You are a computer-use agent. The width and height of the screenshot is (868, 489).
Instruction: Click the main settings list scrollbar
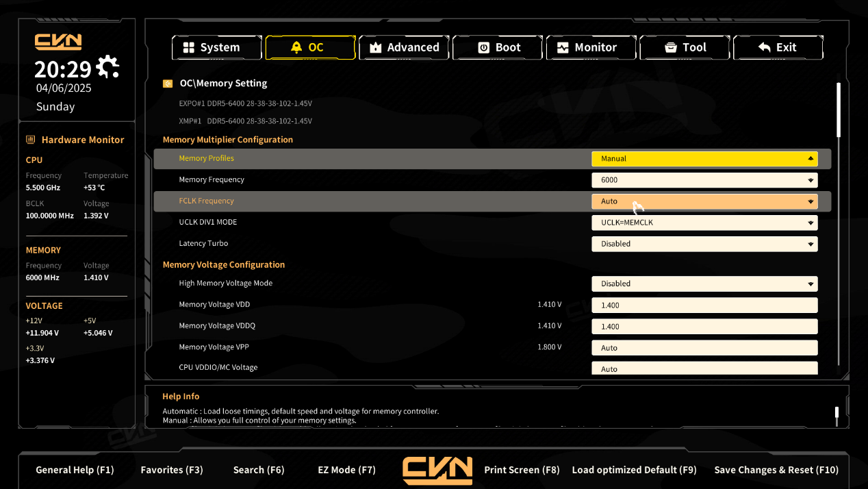(x=839, y=111)
